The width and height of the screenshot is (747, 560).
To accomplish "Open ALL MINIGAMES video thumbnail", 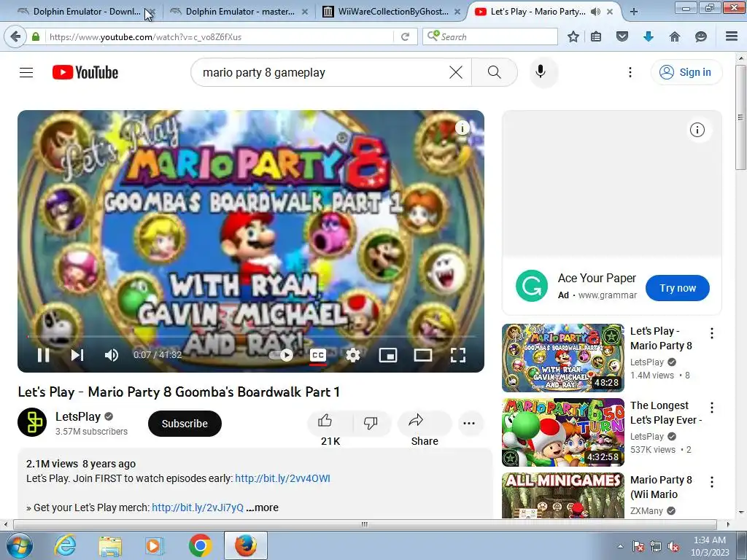I will 562,495.
